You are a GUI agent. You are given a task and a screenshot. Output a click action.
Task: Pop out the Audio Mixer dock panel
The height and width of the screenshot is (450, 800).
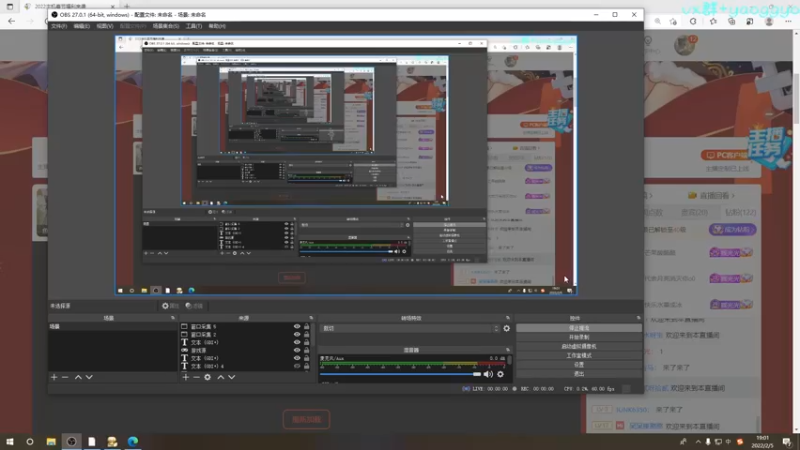pos(508,349)
